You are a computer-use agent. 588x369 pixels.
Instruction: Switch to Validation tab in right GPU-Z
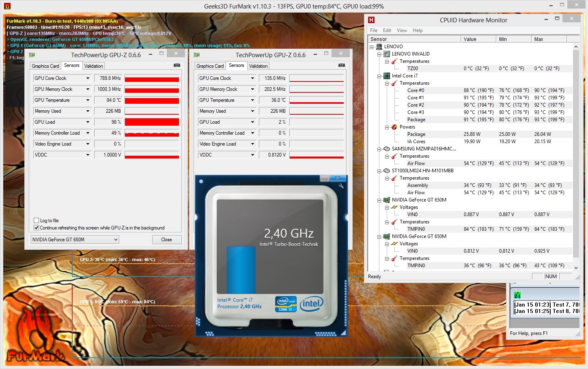point(258,66)
